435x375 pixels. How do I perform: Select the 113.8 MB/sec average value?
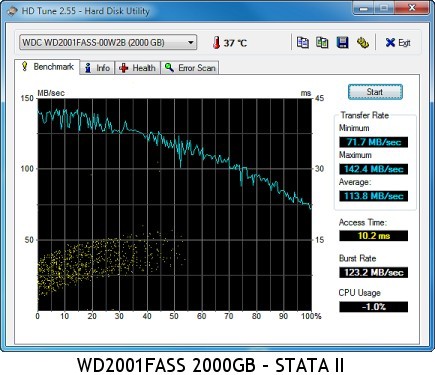pyautogui.click(x=374, y=196)
